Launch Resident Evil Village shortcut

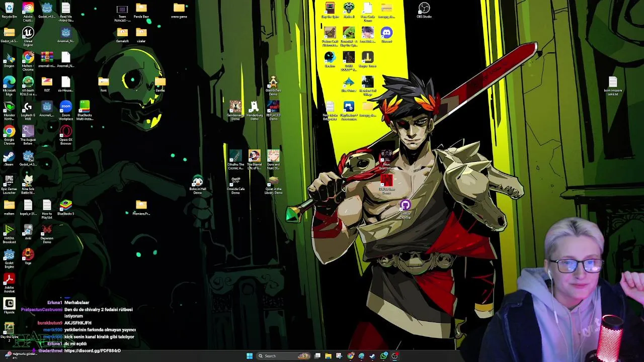[x=368, y=86]
